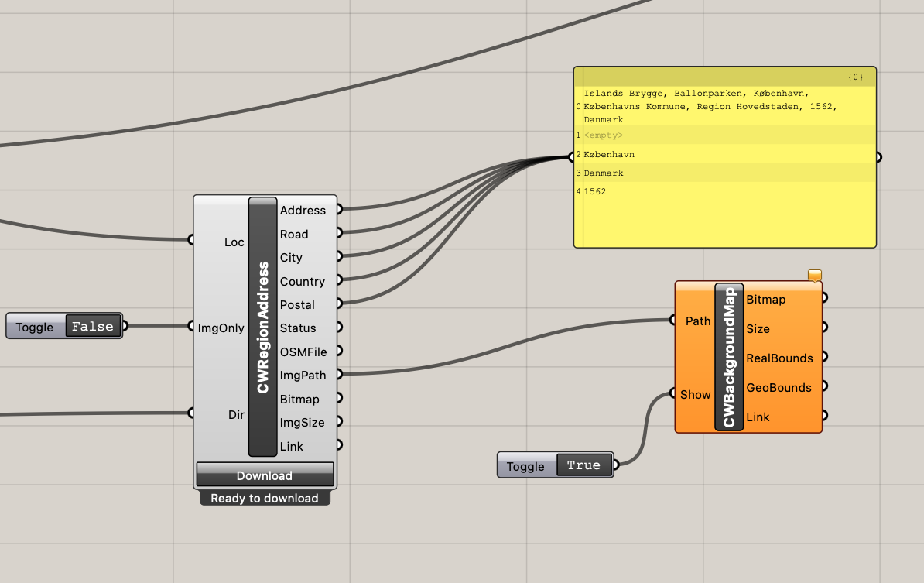Select the CWRegionAddress component name bar
Screen dimensions: 924x583
click(x=263, y=327)
